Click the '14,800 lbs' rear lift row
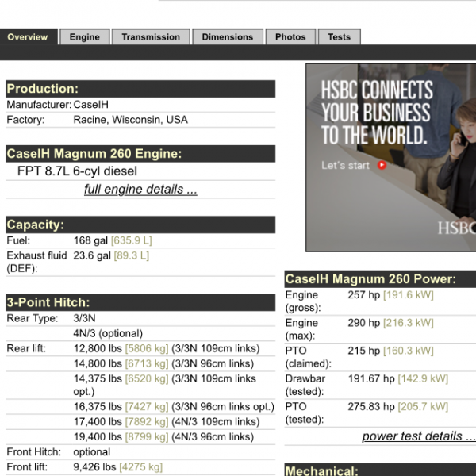 pos(140,363)
